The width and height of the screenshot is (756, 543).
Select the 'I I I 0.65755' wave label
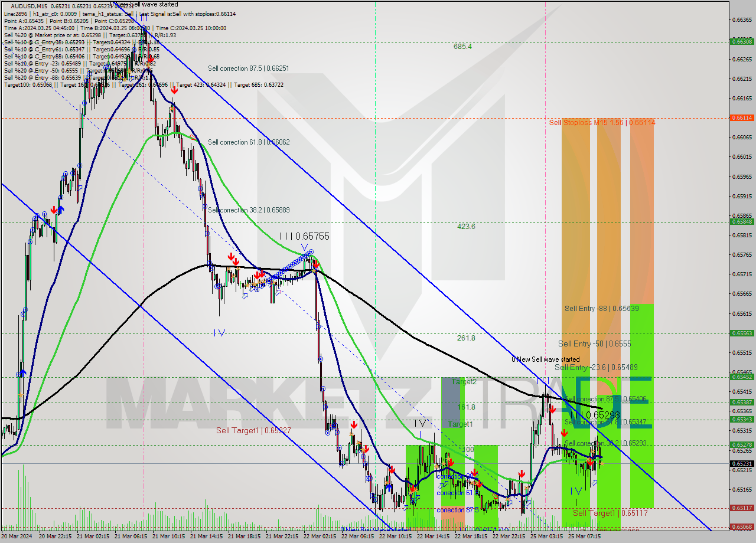304,236
